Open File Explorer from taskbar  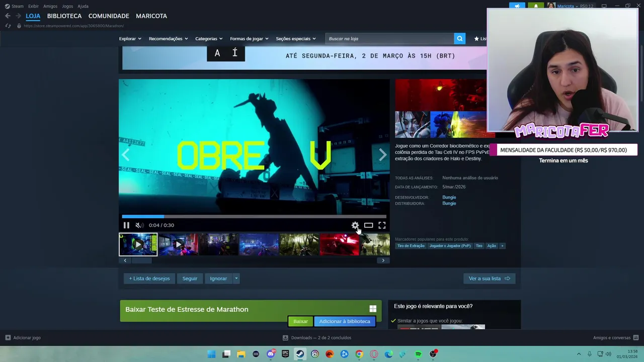click(241, 354)
